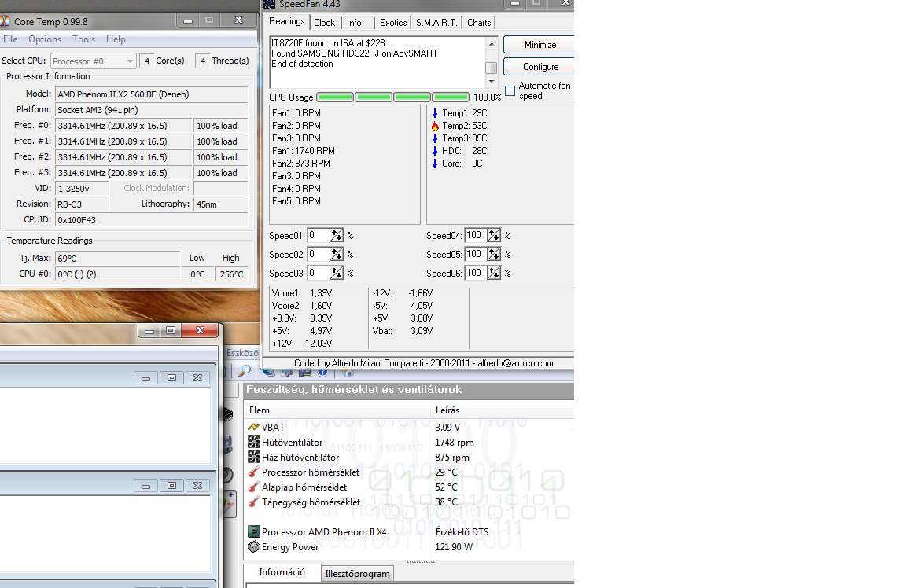Click the Platform field 'Socket AM3 (941 pin)'
This screenshot has height=588, width=906.
click(151, 110)
